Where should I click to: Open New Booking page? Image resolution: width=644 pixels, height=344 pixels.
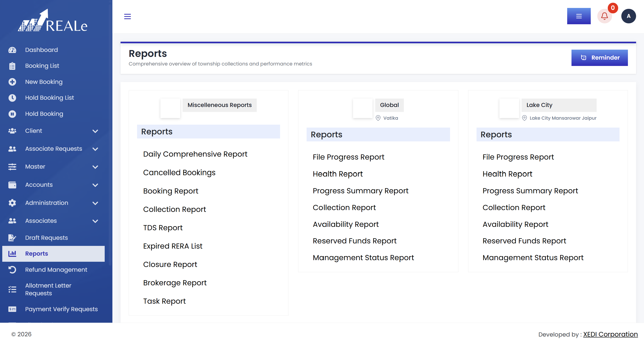tap(53, 82)
